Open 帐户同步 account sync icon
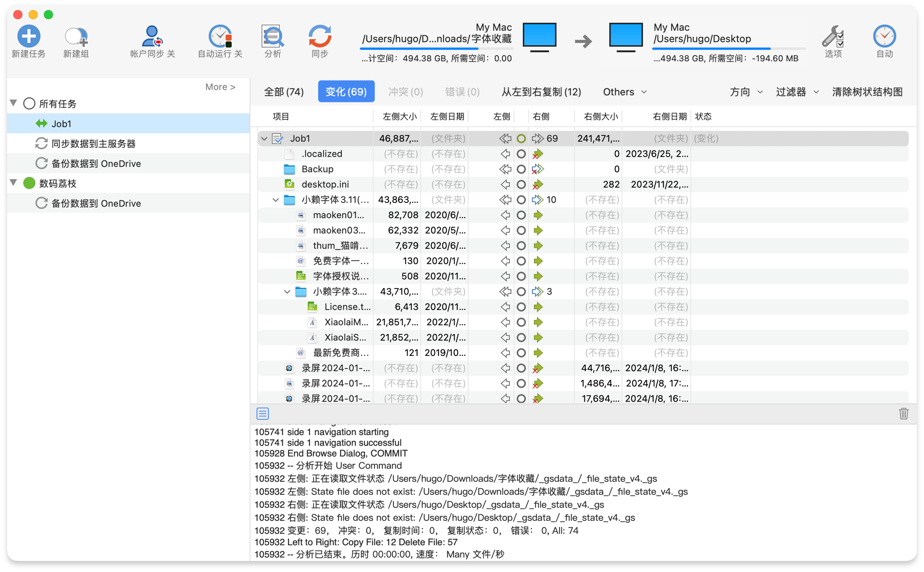 pyautogui.click(x=152, y=36)
